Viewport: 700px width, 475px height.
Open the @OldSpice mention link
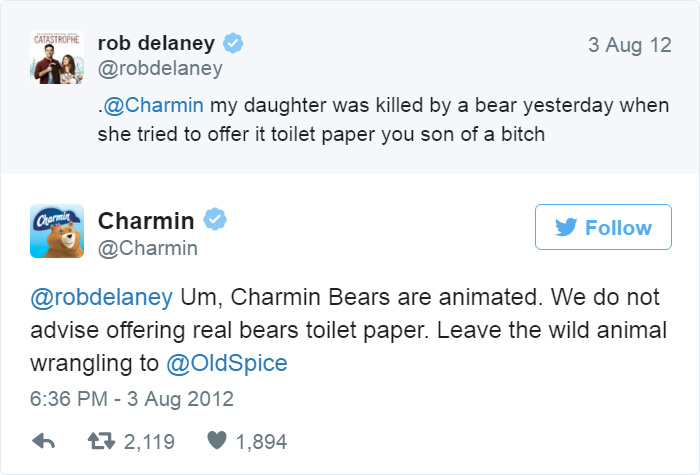click(x=227, y=363)
